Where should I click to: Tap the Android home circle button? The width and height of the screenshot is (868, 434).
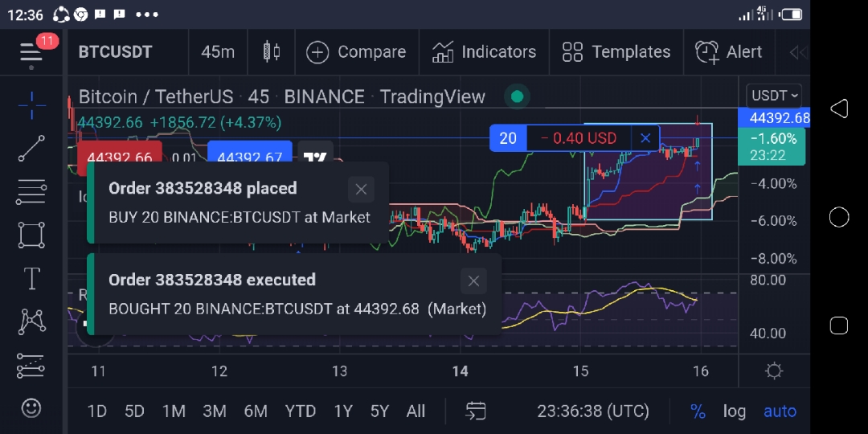point(838,217)
